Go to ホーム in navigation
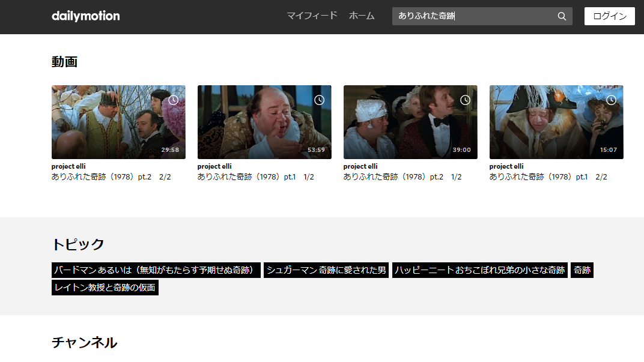Screen dimensions: 644x362 click(x=362, y=16)
